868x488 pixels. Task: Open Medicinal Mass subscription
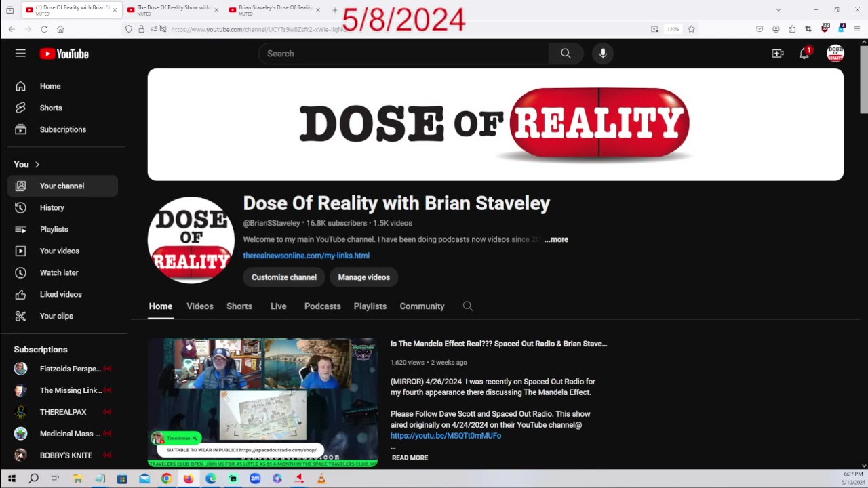[62, 434]
